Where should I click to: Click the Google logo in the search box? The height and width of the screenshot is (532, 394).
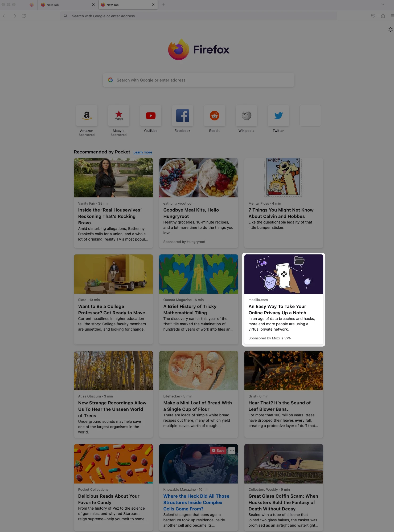click(110, 80)
